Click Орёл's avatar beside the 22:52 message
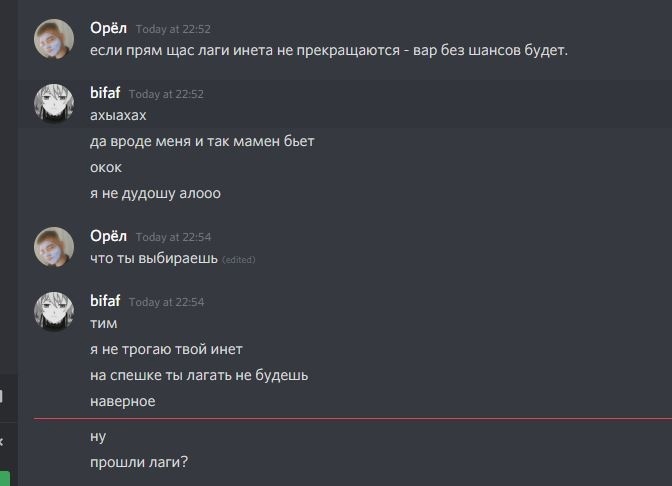The image size is (672, 486). [54, 39]
